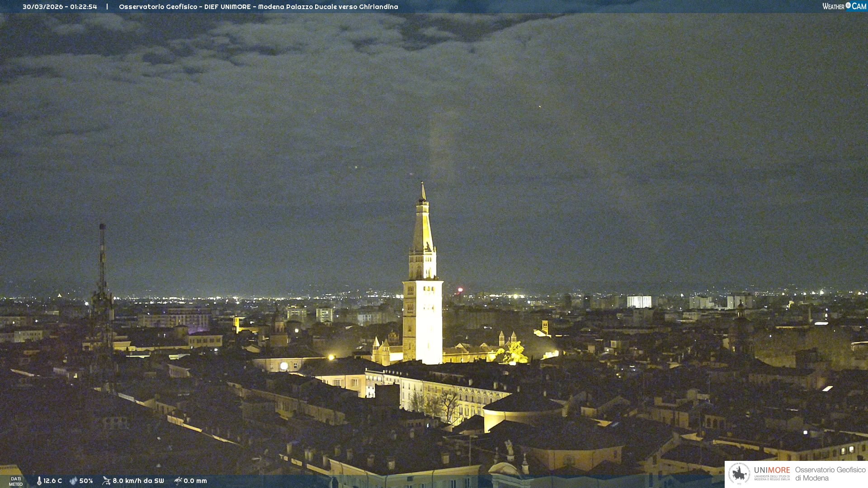
Task: Click the humidity water drops icon
Action: pos(73,481)
